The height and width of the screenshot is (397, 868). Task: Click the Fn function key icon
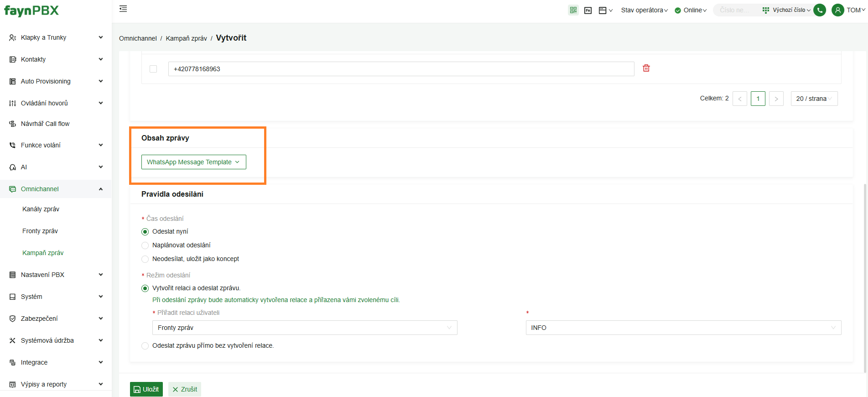coord(588,10)
